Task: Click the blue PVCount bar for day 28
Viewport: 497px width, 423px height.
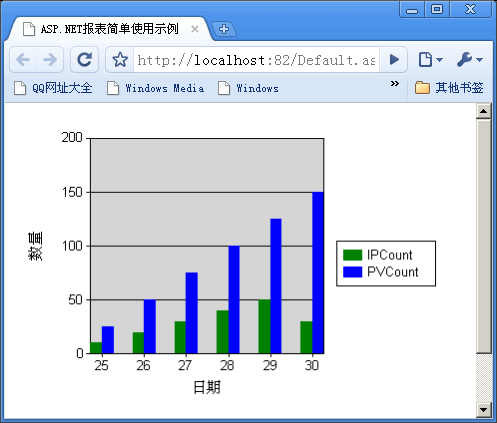Action: tap(234, 300)
